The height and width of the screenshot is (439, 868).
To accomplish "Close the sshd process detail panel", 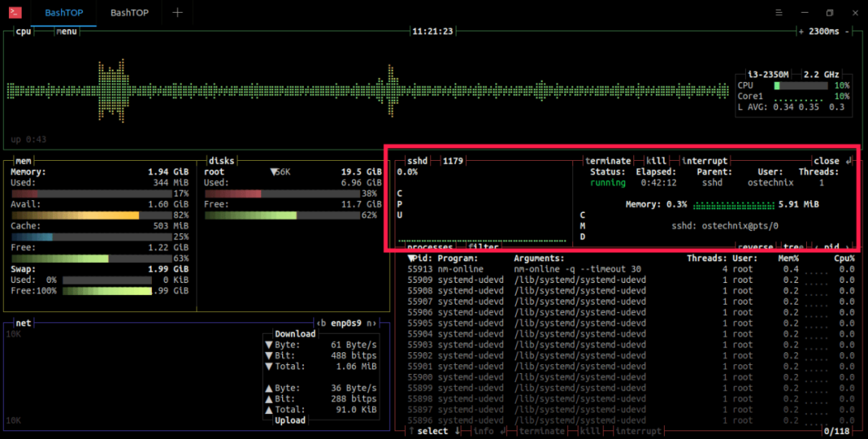I will [x=828, y=161].
